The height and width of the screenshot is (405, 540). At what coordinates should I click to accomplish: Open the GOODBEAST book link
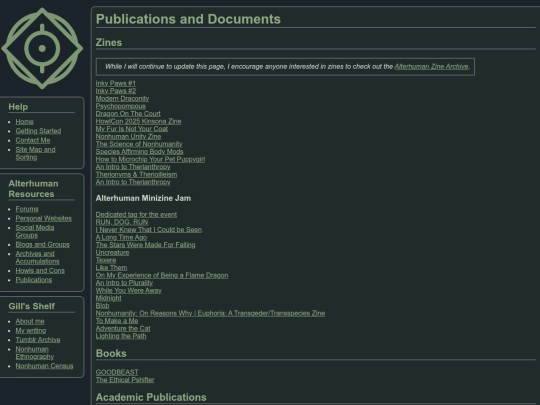[117, 372]
